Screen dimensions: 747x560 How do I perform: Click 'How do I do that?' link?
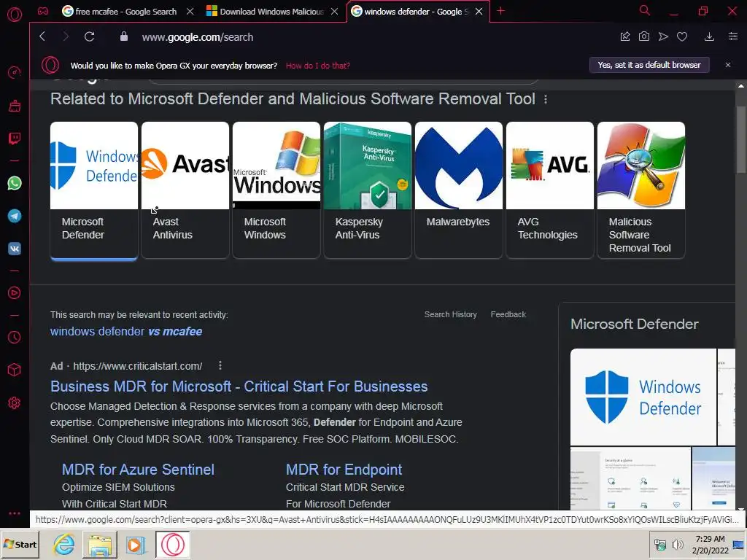[x=318, y=66]
